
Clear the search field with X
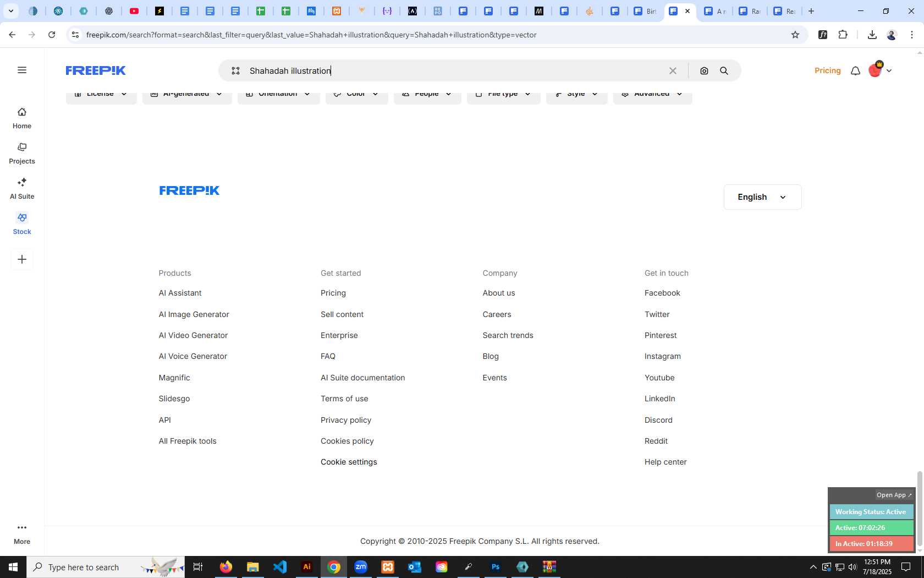click(x=673, y=70)
